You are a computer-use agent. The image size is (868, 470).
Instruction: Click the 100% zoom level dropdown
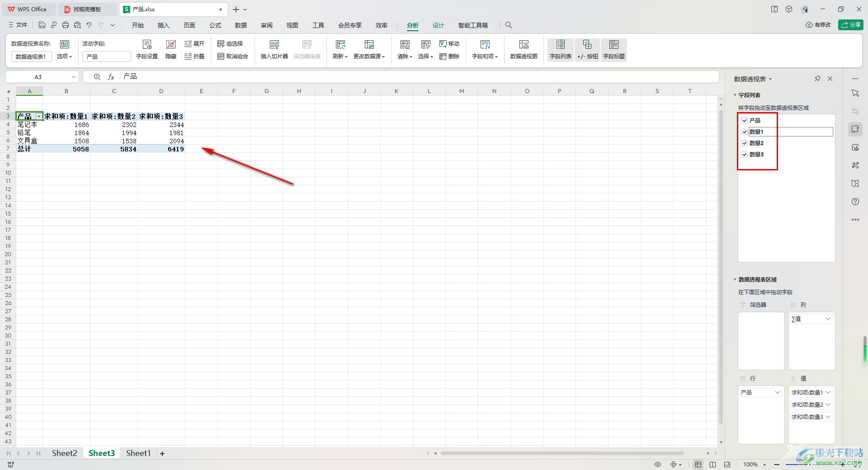click(755, 464)
